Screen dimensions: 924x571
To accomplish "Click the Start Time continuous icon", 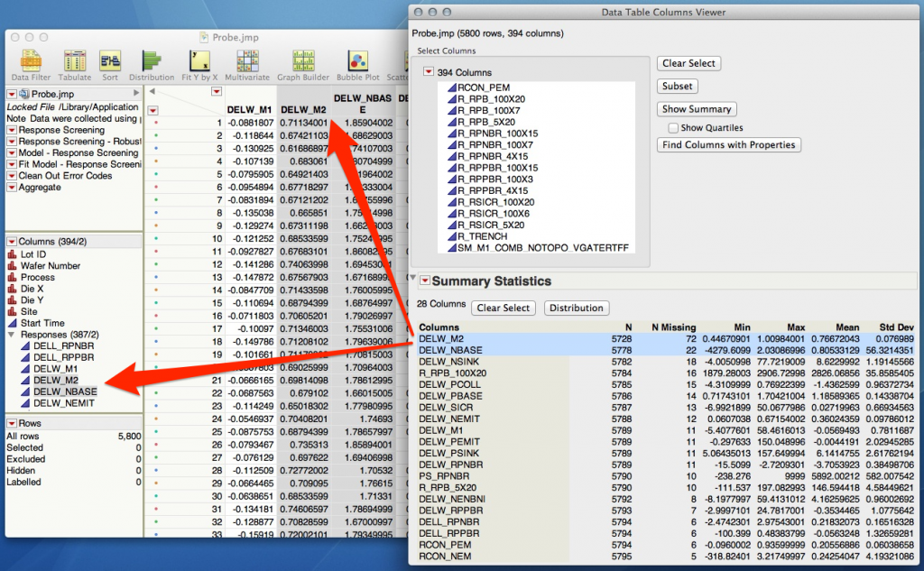I will (x=12, y=323).
